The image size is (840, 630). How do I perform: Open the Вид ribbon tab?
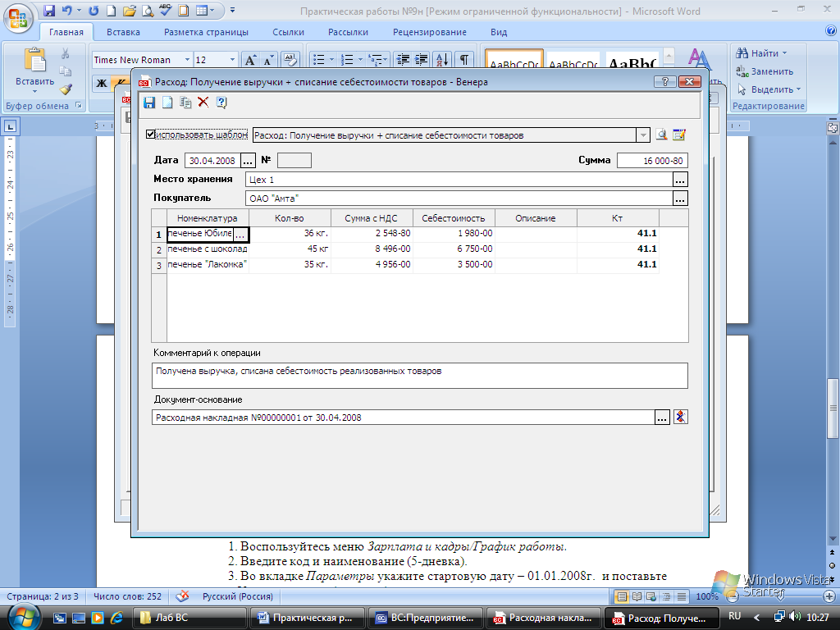[499, 32]
